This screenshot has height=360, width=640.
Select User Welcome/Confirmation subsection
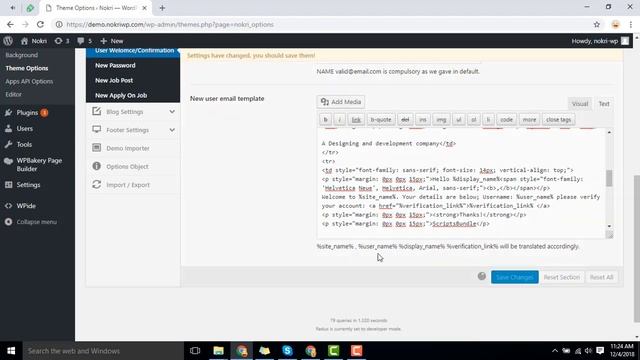click(x=133, y=51)
